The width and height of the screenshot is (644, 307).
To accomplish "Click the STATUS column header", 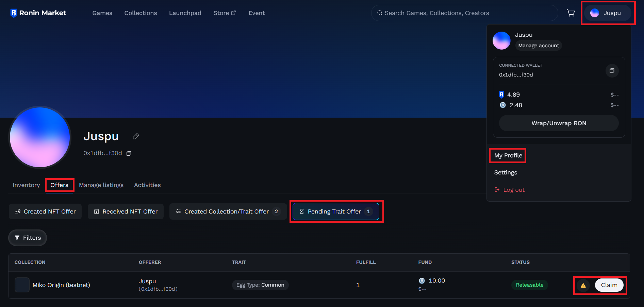I will [521, 262].
